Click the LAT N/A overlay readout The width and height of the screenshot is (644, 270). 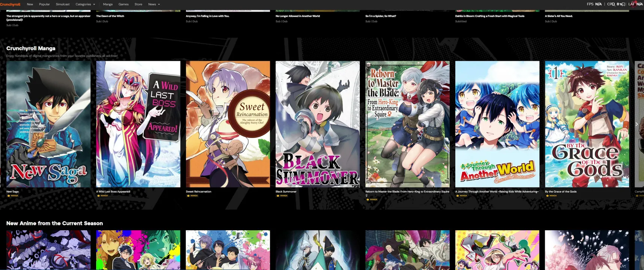point(635,4)
